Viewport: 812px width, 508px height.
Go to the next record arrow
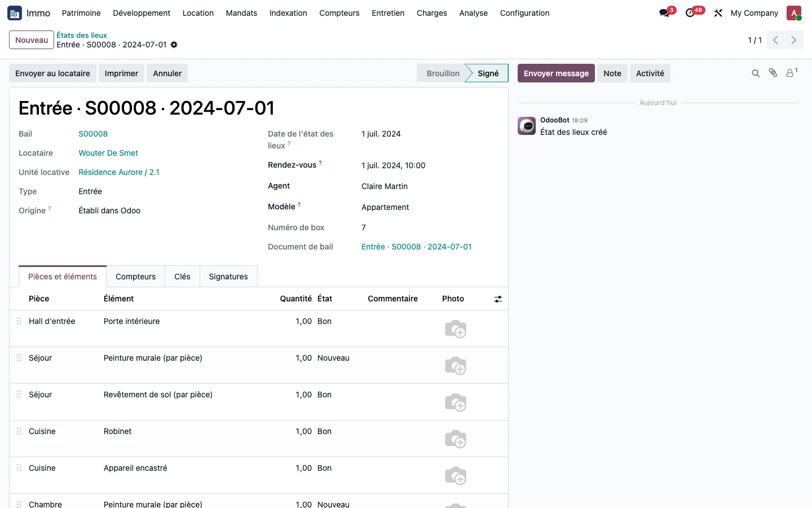pyautogui.click(x=794, y=40)
